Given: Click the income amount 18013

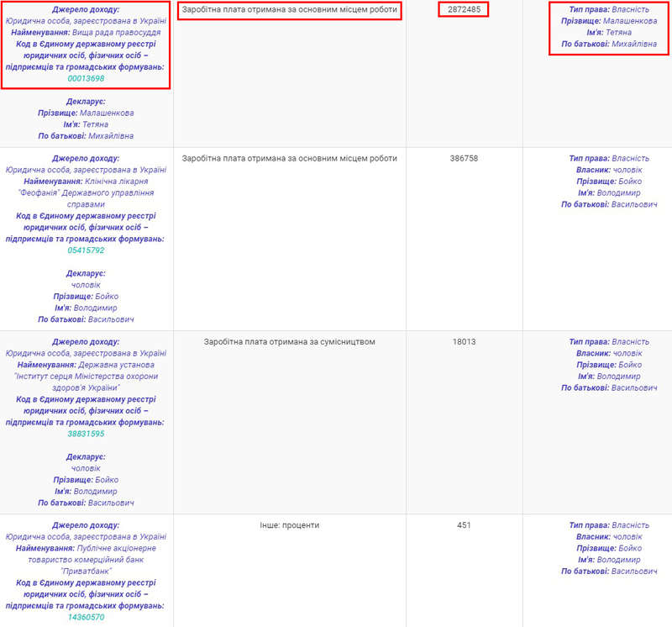Looking at the screenshot, I should tap(464, 342).
